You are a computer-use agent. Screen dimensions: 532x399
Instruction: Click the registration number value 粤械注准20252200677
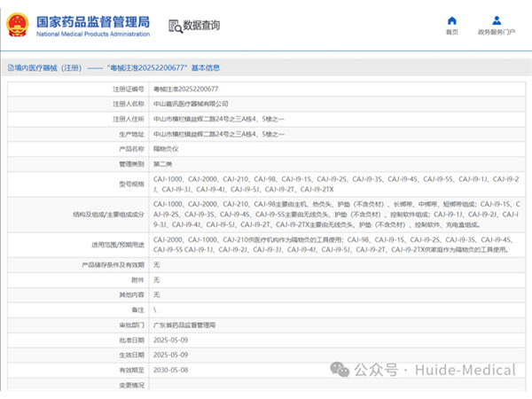185,90
